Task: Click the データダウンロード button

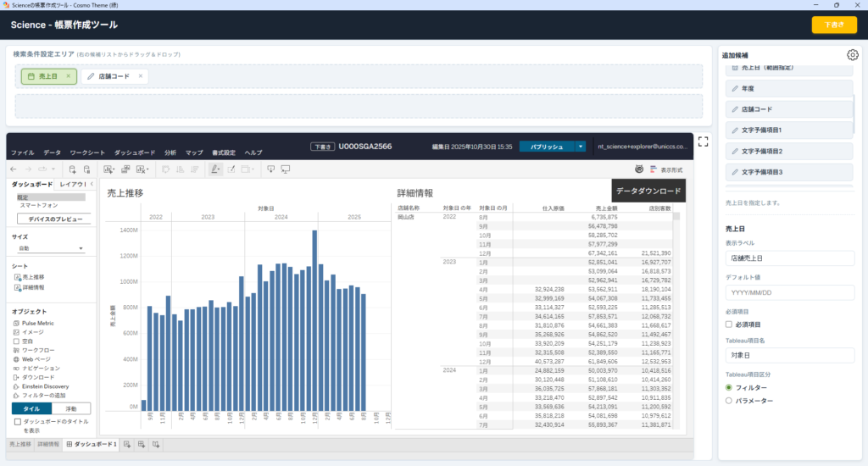Action: click(648, 191)
